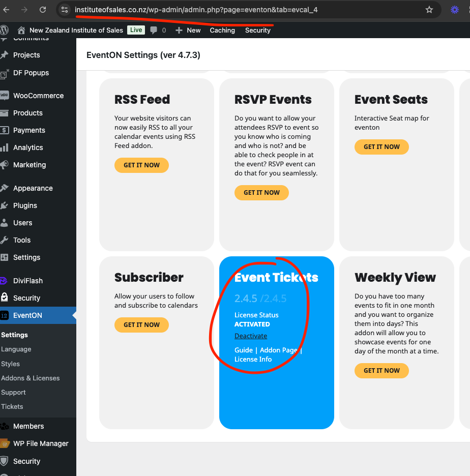
Task: Open the comments bubble icon in the admin bar
Action: point(154,30)
